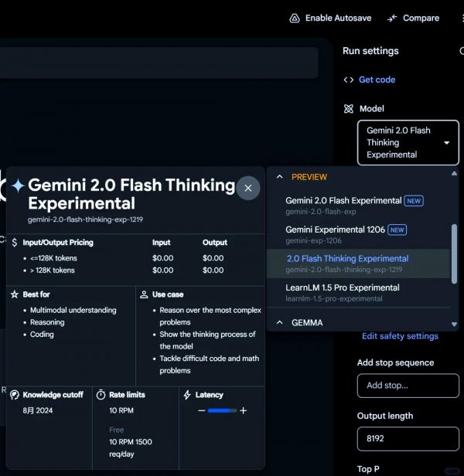This screenshot has height=476, width=464.
Task: Click the Compare arrows icon
Action: click(392, 19)
